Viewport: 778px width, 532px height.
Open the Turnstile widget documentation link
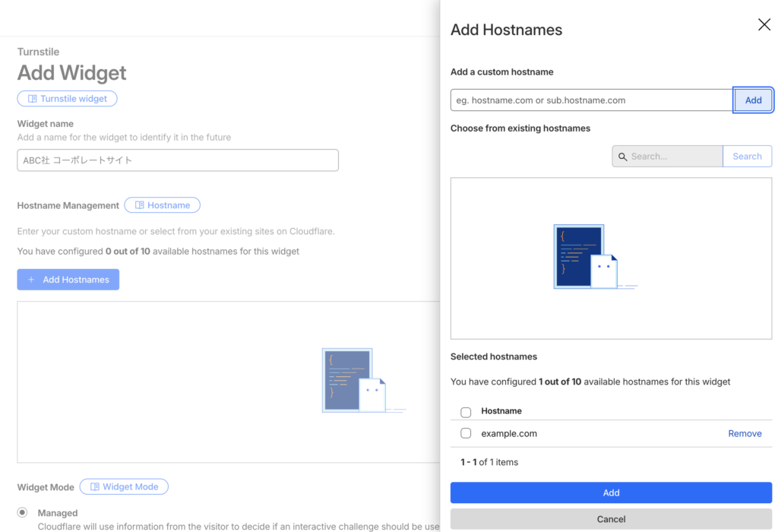pyautogui.click(x=68, y=99)
